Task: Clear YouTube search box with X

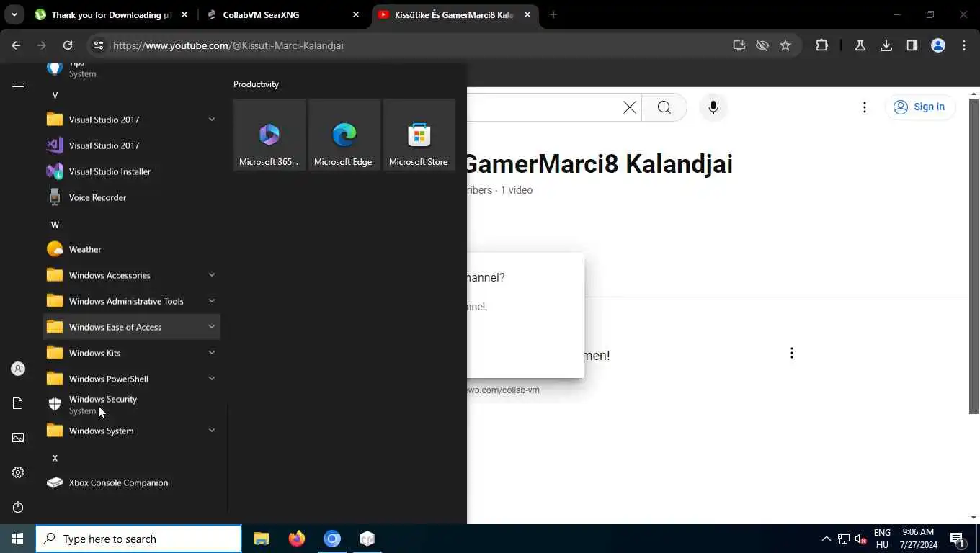Action: tap(629, 107)
